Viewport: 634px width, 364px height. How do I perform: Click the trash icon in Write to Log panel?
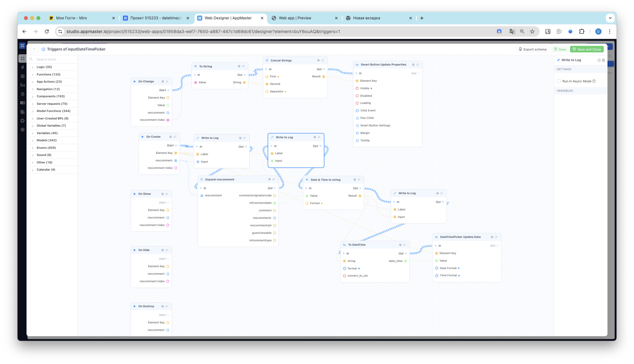click(x=603, y=60)
